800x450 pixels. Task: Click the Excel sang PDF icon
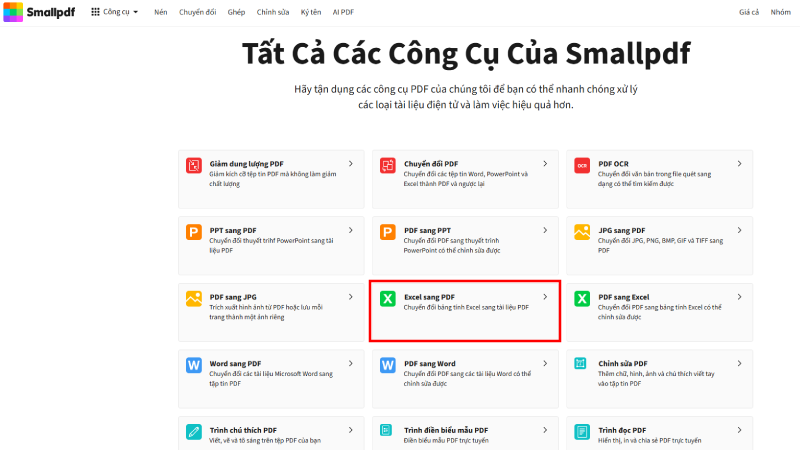click(x=388, y=298)
